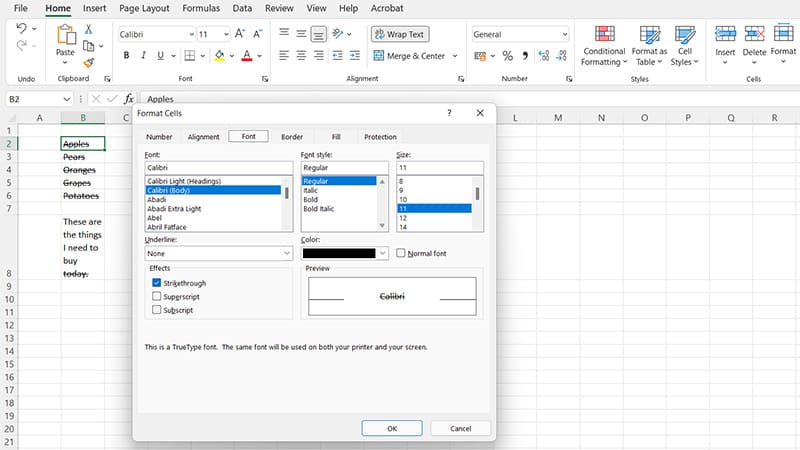The height and width of the screenshot is (450, 800).
Task: Apply the Fill Color bucket
Action: [x=219, y=55]
